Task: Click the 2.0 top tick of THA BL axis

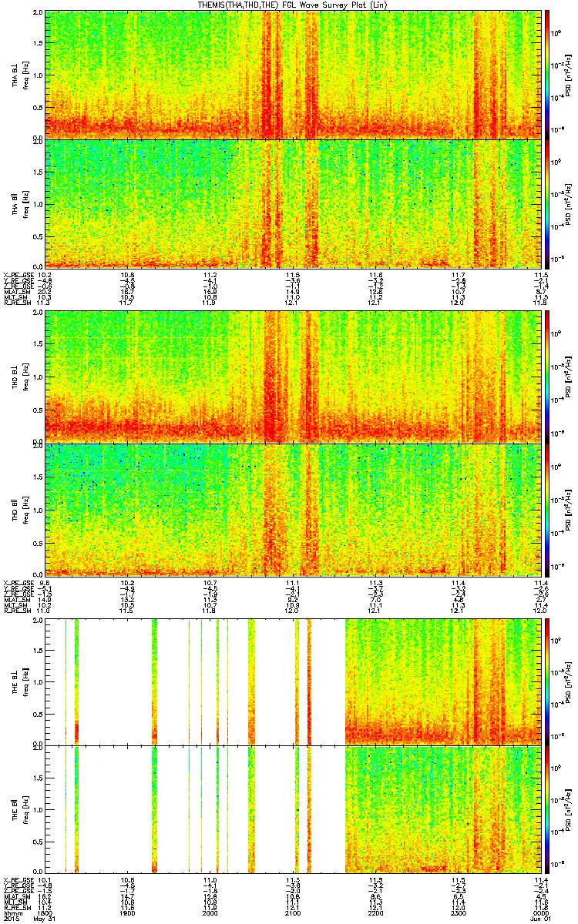Action: coord(37,14)
